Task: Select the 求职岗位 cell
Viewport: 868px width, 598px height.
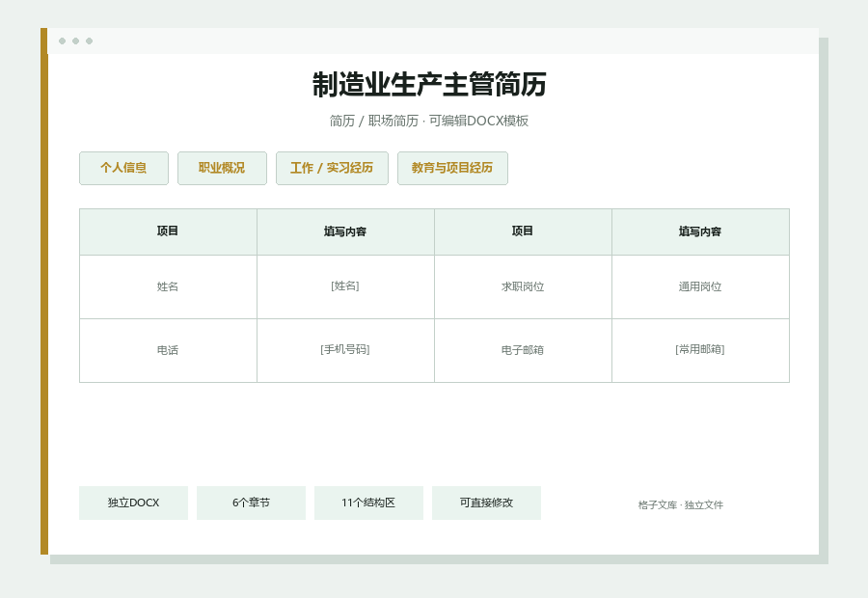Action: (523, 286)
